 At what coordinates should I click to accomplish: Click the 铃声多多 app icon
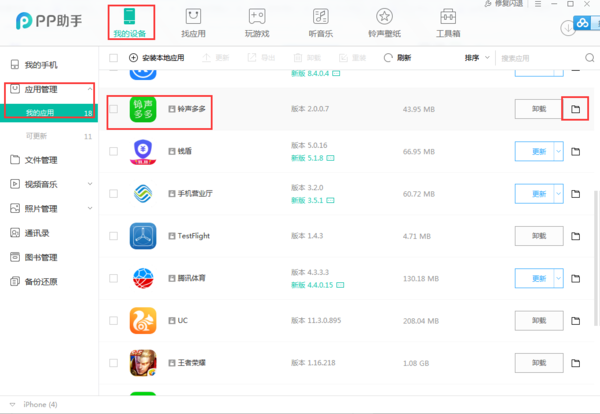(x=143, y=109)
